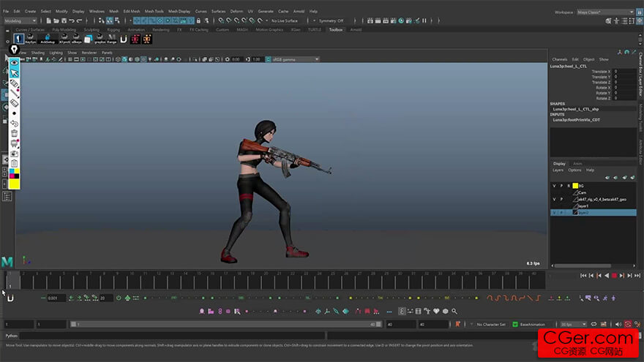
Task: Toggle playback P of BG layer
Action: pos(561,186)
